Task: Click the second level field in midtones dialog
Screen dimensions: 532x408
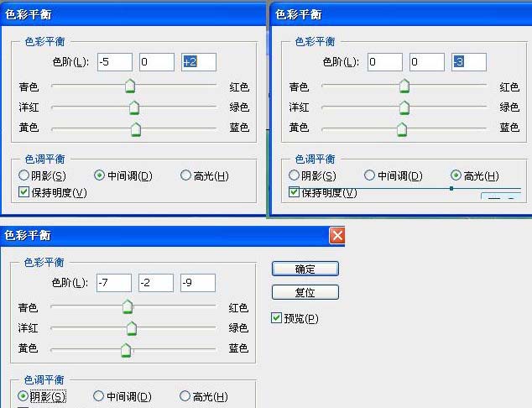Action: (x=157, y=62)
